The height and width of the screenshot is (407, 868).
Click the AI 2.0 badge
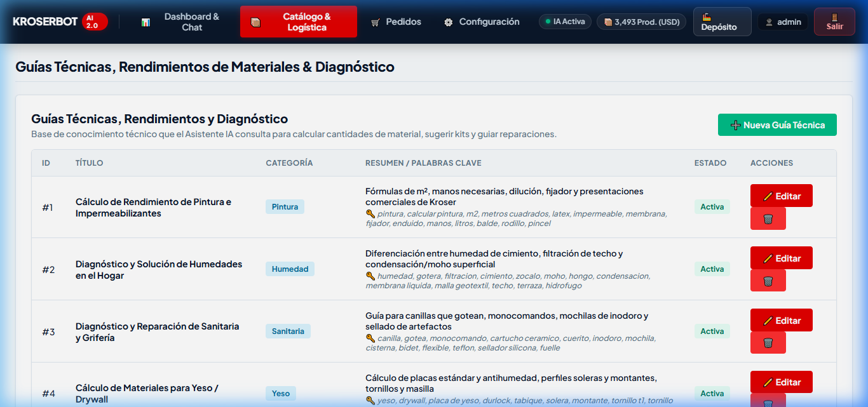[95, 22]
